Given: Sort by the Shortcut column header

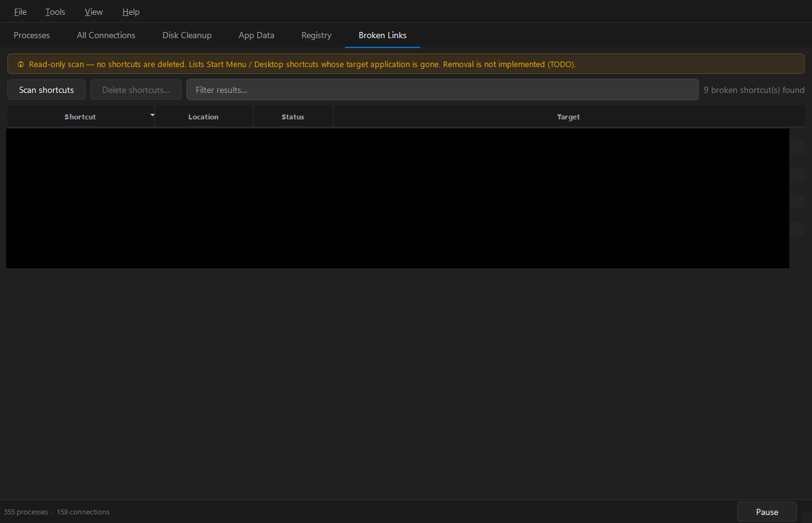Looking at the screenshot, I should pos(81,117).
